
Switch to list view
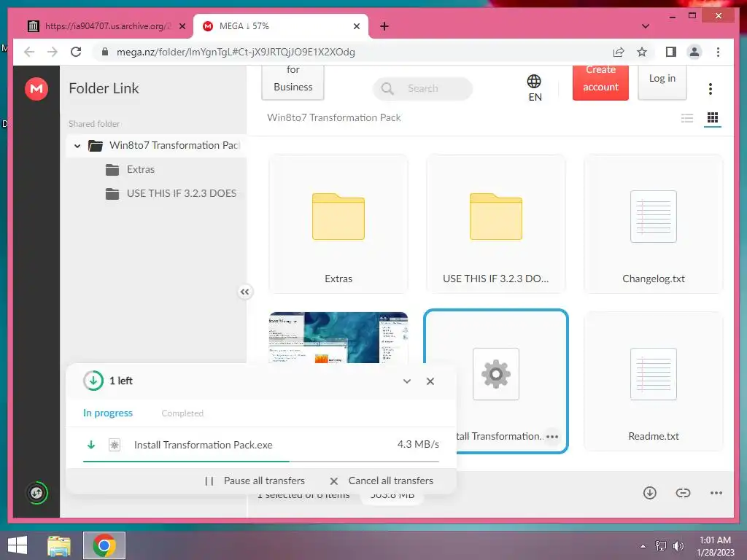coord(687,117)
